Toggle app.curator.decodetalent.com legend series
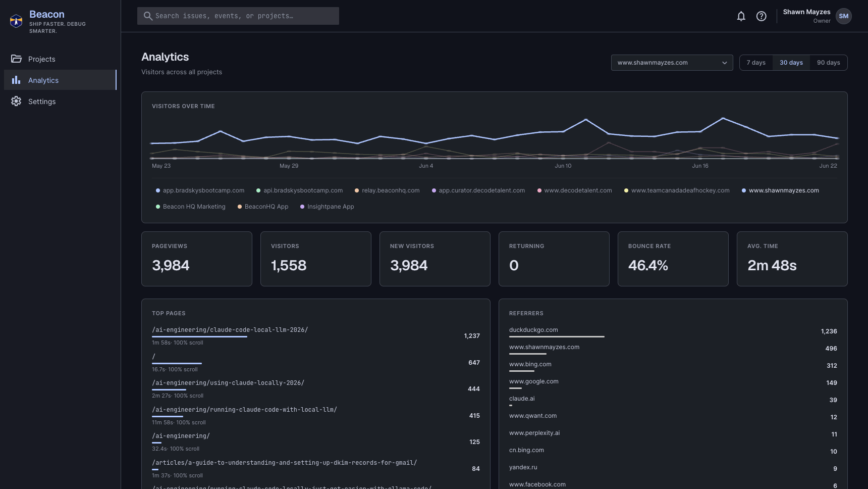This screenshot has width=868, height=489. pos(478,190)
